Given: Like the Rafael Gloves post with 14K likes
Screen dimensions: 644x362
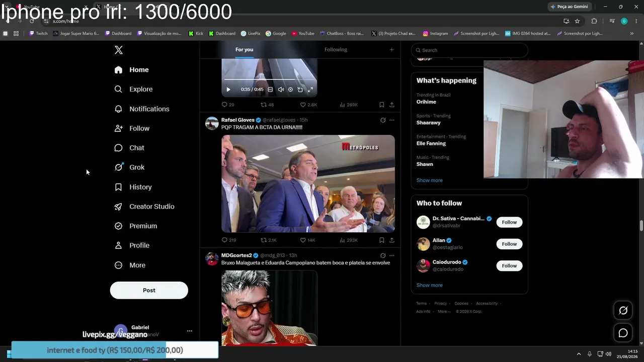Looking at the screenshot, I should pyautogui.click(x=307, y=240).
